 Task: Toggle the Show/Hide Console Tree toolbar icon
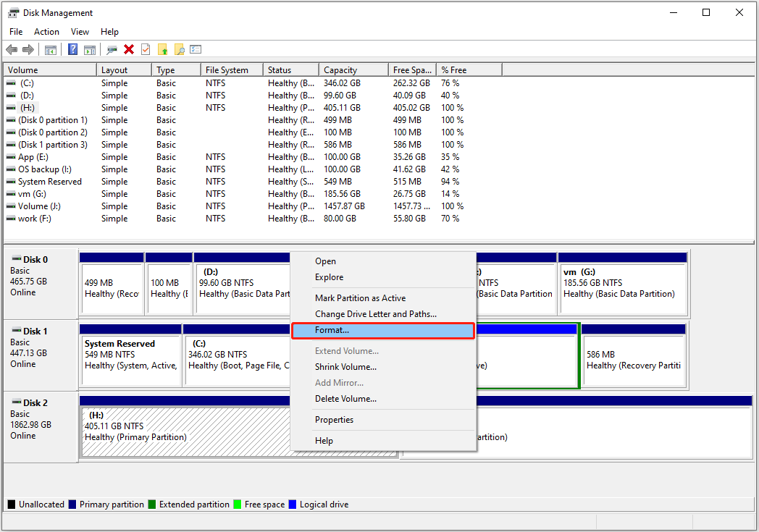[x=49, y=49]
